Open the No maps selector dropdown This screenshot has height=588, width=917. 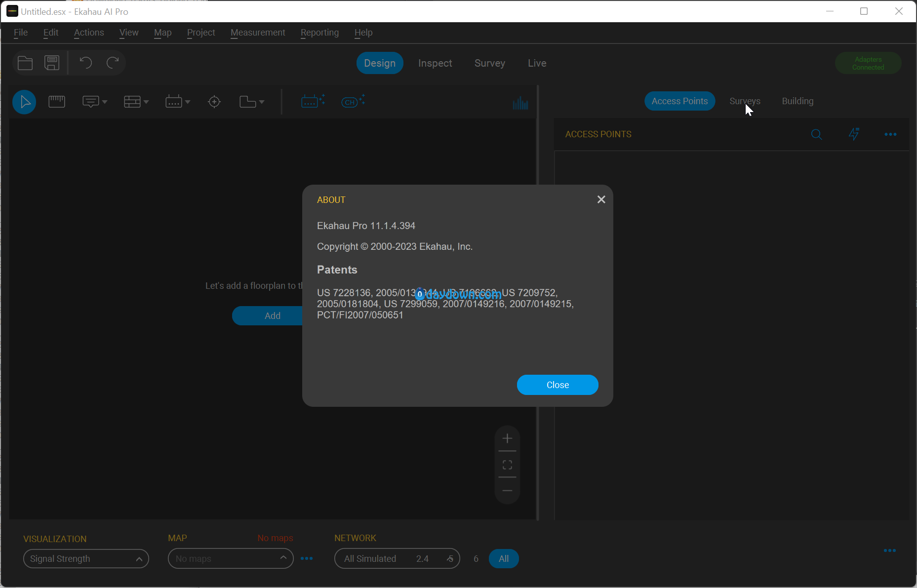click(231, 559)
